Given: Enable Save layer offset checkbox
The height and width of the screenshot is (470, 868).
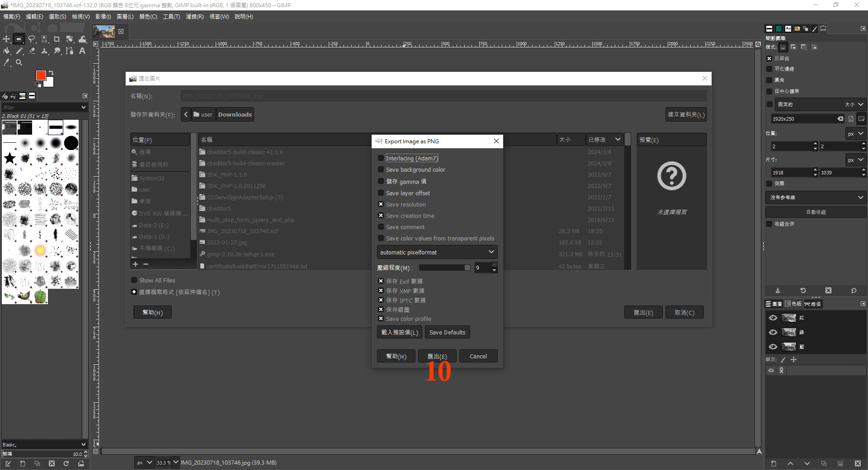Looking at the screenshot, I should click(x=381, y=193).
